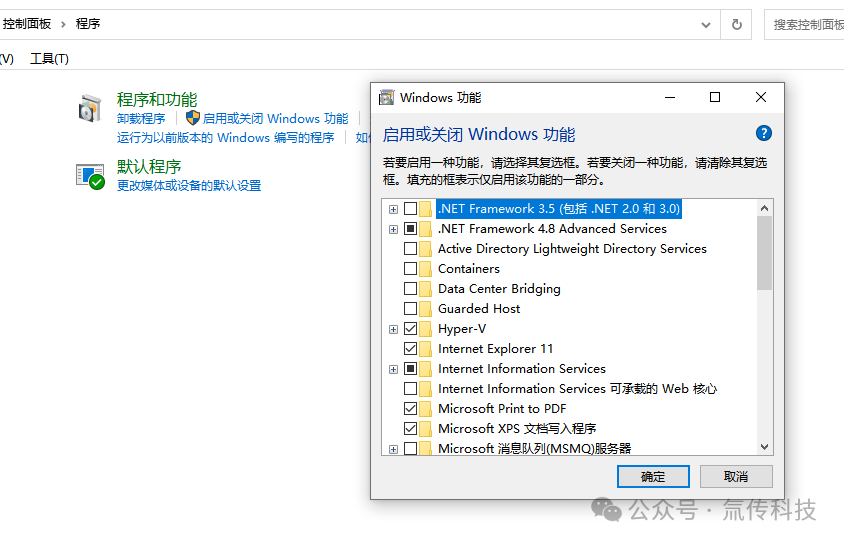Expand .NET Framework 4.8 Advanced Services node
Viewport: 844px width, 544px height.
[393, 229]
